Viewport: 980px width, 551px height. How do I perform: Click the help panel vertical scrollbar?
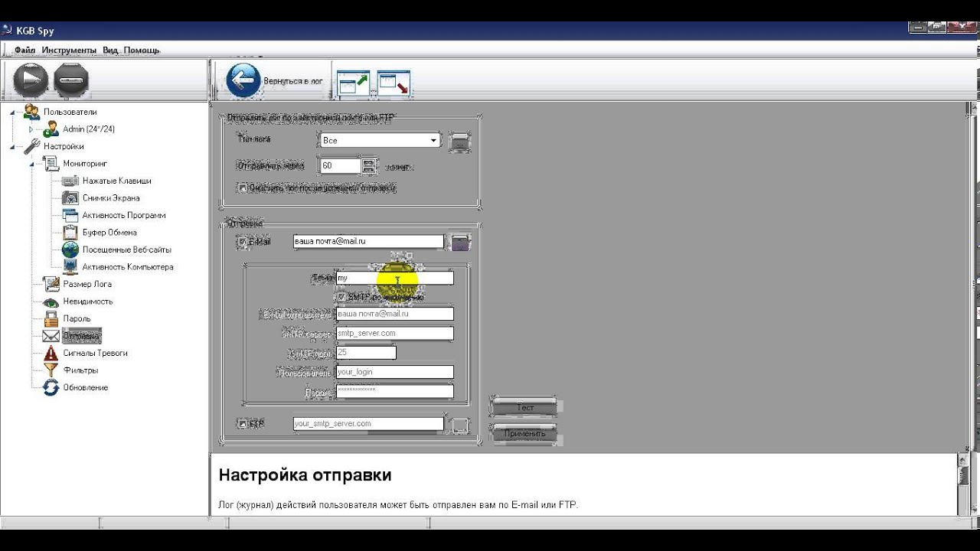[963, 484]
